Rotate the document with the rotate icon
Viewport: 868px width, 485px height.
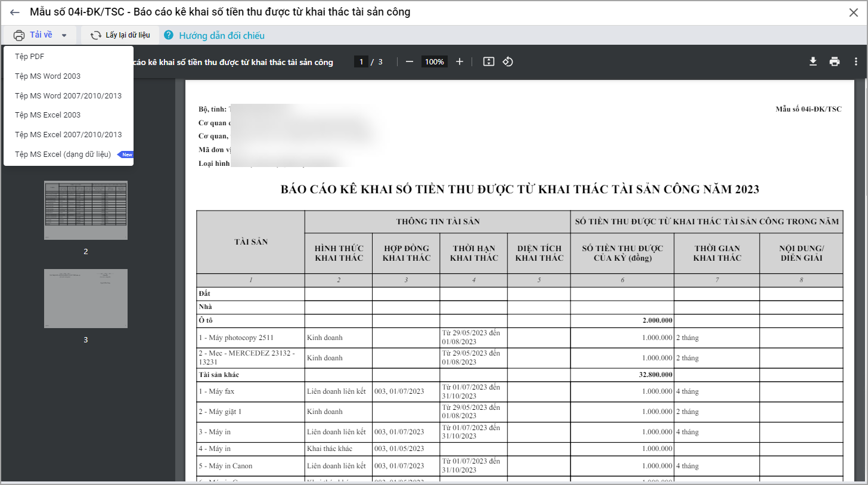click(x=508, y=62)
